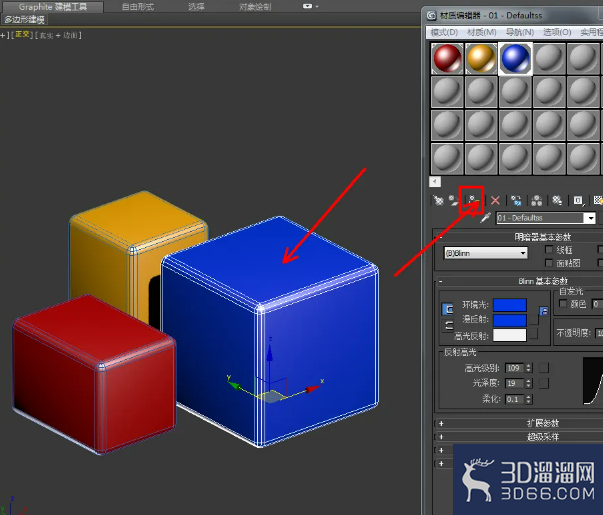
Task: Click the 环境光 blue color swatch
Action: click(x=510, y=305)
